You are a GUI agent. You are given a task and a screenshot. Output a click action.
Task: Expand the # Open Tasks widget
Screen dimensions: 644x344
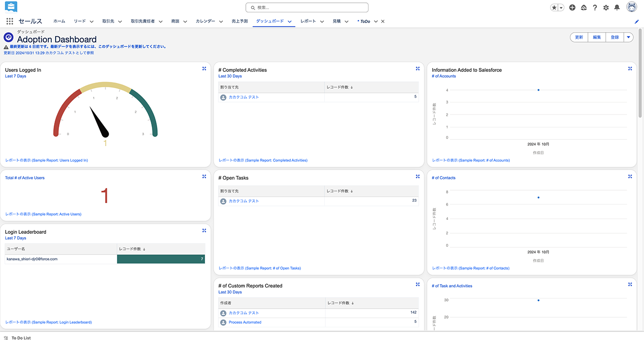point(418,176)
